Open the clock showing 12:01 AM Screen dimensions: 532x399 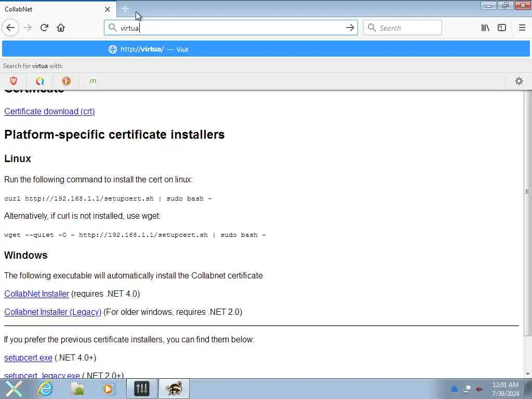(506, 389)
